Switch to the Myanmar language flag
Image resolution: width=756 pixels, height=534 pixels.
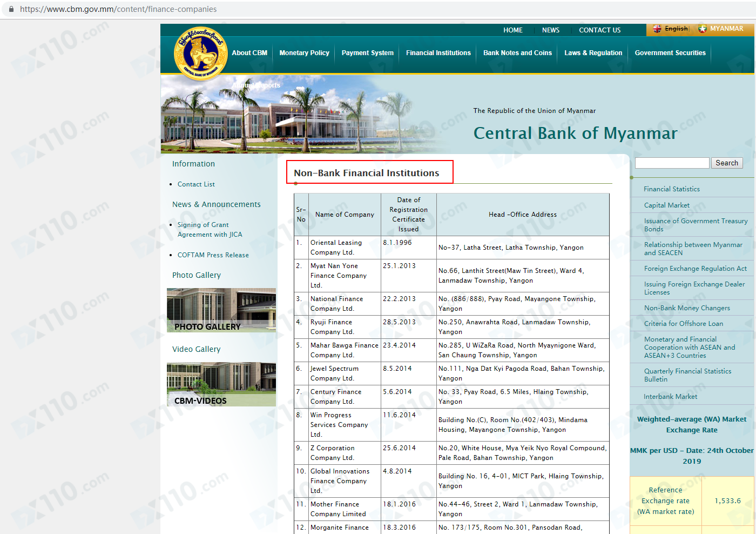(703, 29)
